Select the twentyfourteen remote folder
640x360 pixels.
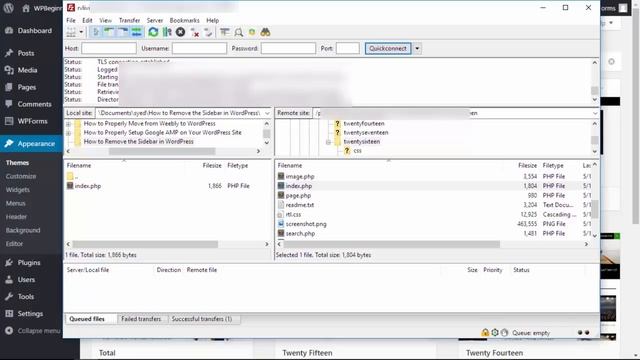click(364, 123)
